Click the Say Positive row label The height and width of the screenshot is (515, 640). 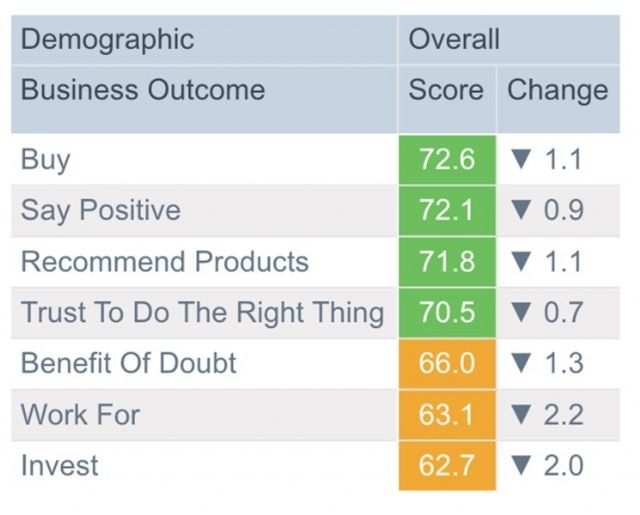click(101, 211)
